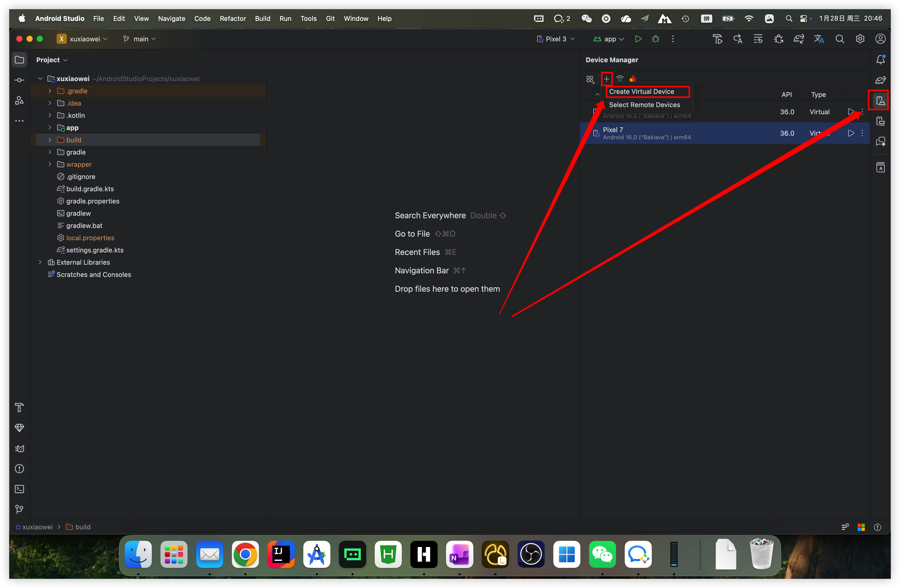Expand External Libraries node

[40, 262]
